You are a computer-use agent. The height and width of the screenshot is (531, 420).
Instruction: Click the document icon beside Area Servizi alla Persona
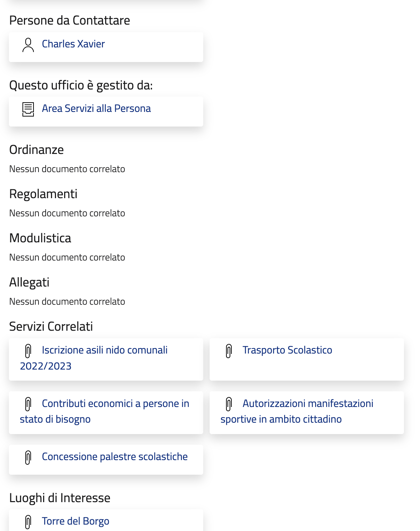click(28, 109)
